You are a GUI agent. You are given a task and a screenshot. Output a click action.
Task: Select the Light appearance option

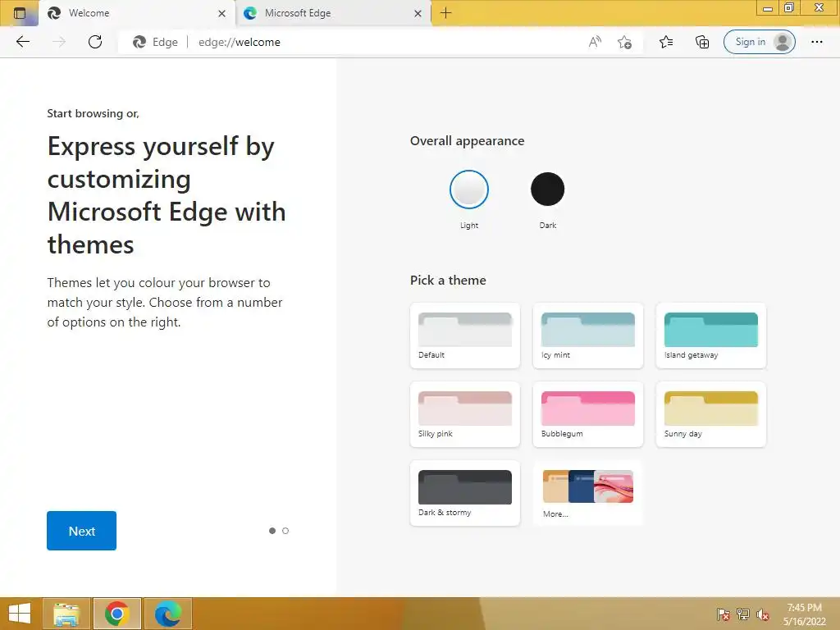coord(468,189)
